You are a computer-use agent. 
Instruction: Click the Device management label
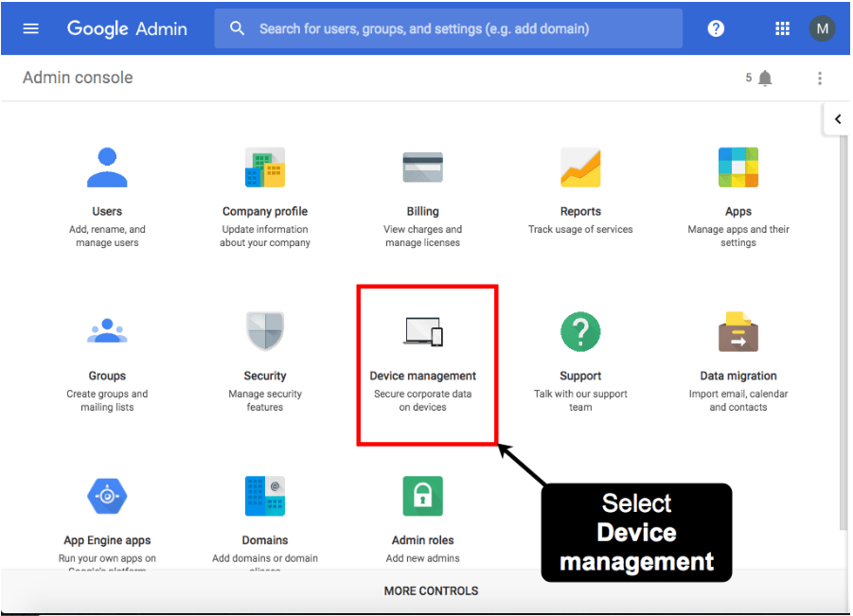point(422,376)
